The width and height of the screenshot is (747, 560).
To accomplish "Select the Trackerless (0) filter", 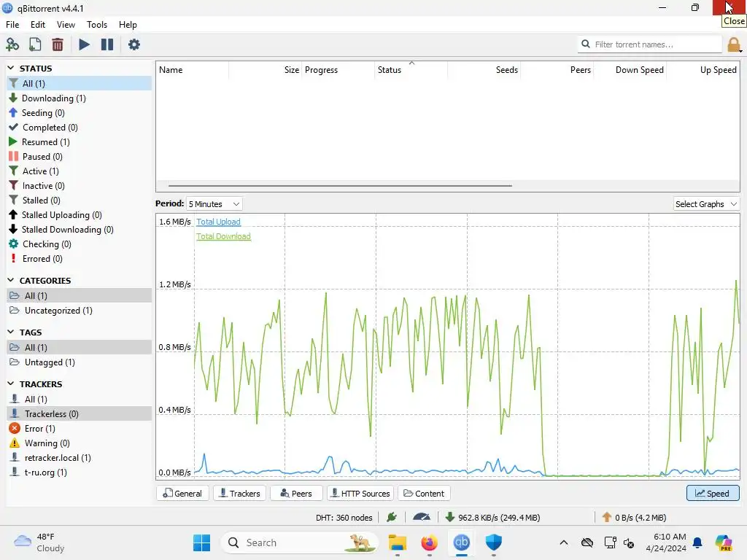I will [x=79, y=414].
